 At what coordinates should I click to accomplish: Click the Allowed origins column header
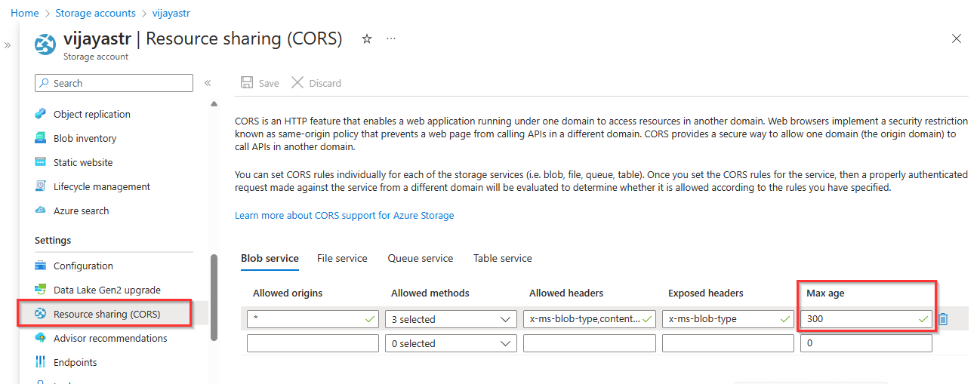click(288, 293)
